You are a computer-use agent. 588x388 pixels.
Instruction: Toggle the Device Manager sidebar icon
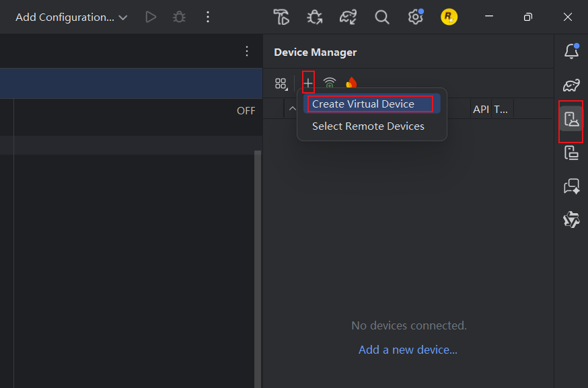pyautogui.click(x=571, y=120)
